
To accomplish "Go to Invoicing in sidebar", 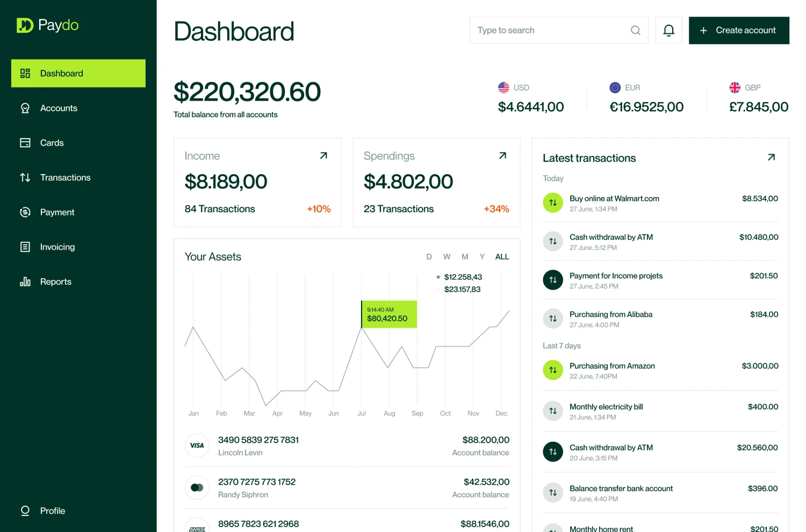I will pyautogui.click(x=57, y=247).
